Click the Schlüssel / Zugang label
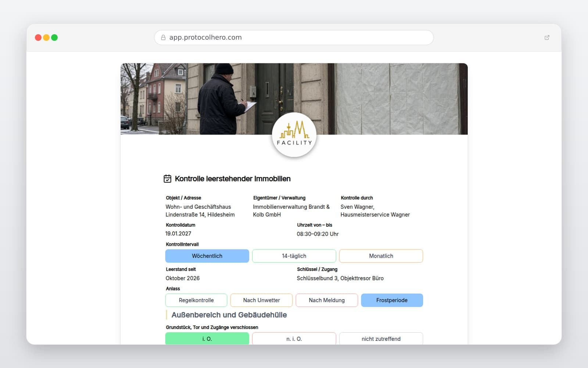The height and width of the screenshot is (368, 588). pos(317,269)
